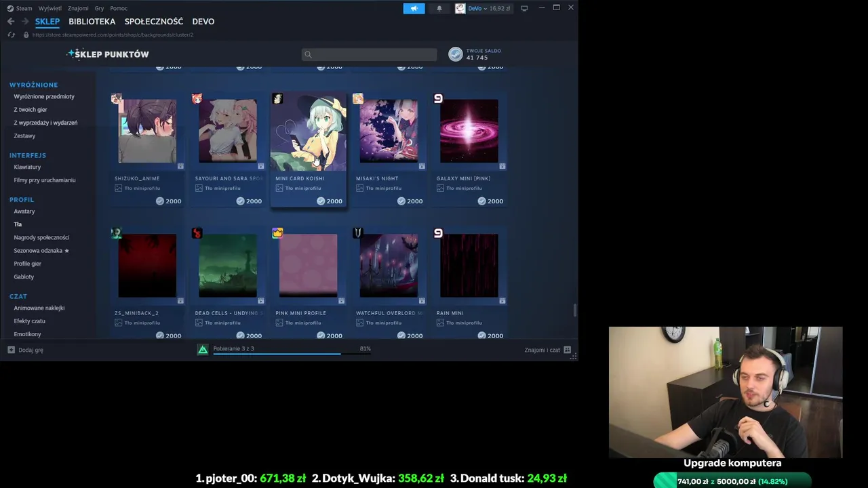Switch to the SKLEP tab

tap(47, 22)
